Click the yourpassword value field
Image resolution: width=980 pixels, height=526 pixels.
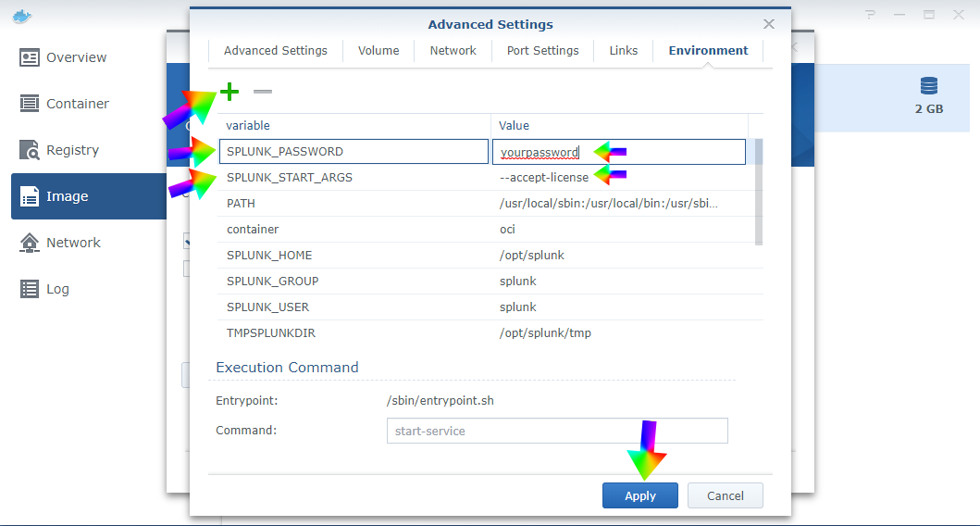pyautogui.click(x=619, y=151)
